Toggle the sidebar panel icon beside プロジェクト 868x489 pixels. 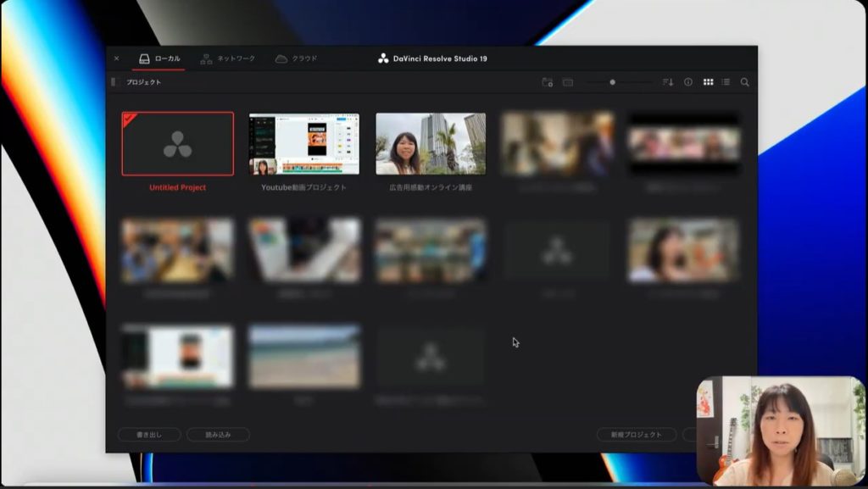114,82
